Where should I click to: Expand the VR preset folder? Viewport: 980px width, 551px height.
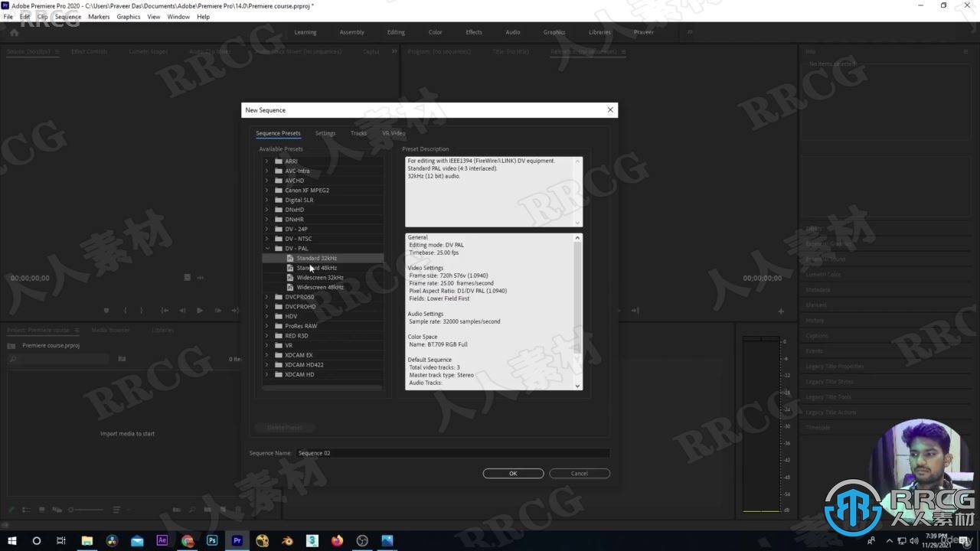pos(267,345)
